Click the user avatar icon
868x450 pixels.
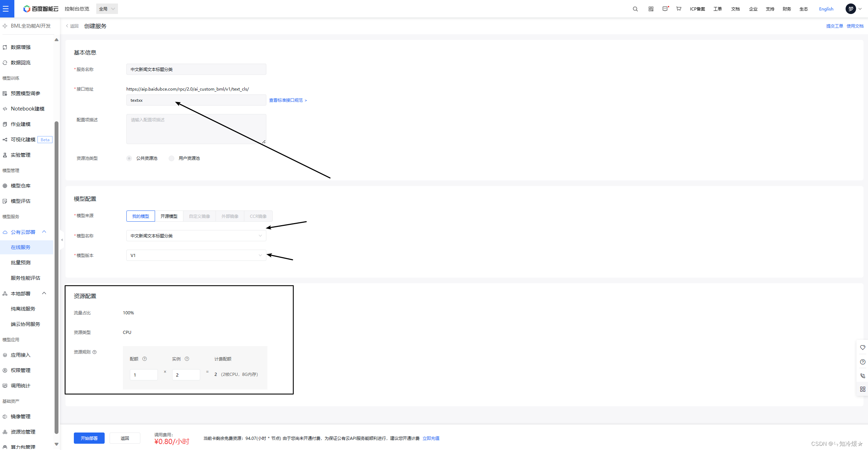tap(851, 9)
